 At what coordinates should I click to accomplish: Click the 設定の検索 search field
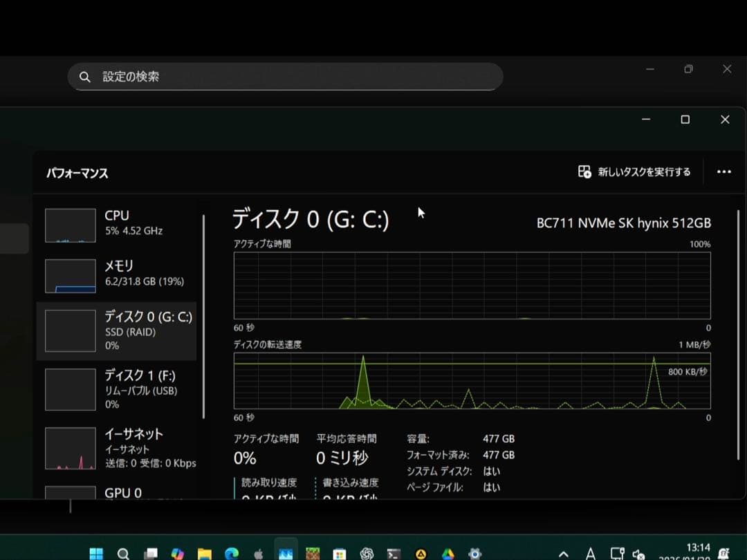click(x=285, y=76)
